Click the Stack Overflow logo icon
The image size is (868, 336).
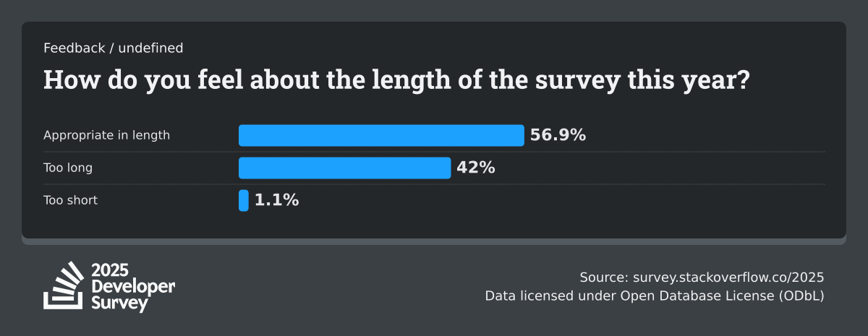pos(64,285)
